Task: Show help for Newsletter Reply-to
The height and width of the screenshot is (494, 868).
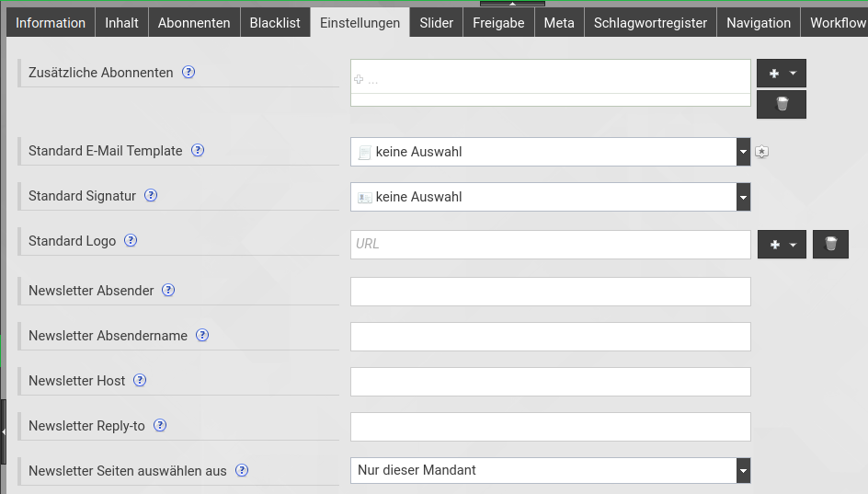Action: click(x=160, y=425)
